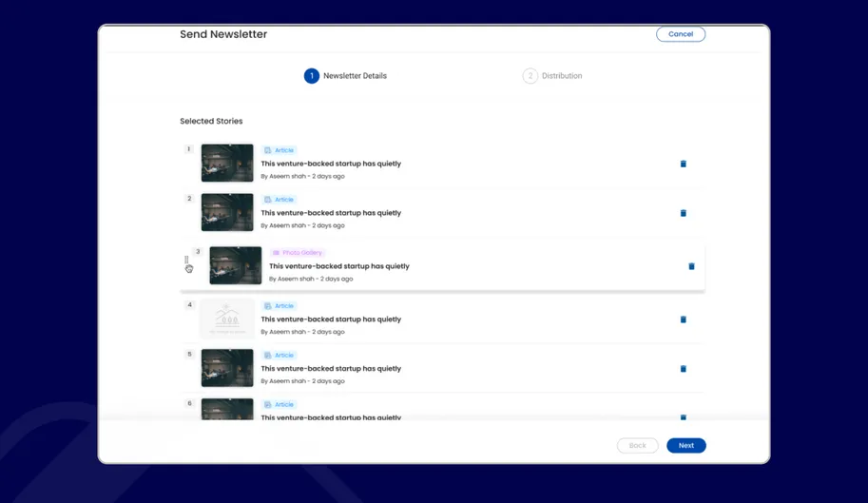
Task: Select the Photo Gallery story thumbnail
Action: (236, 266)
